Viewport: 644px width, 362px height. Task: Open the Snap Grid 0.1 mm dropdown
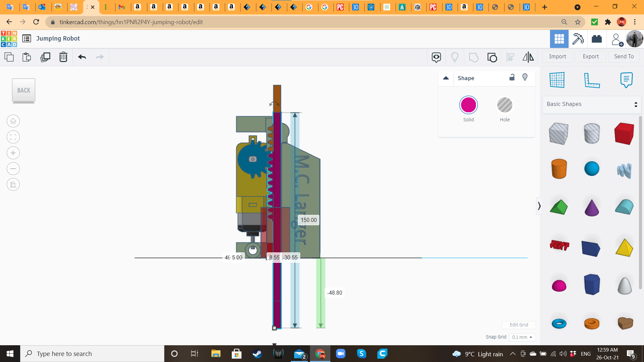coord(522,337)
